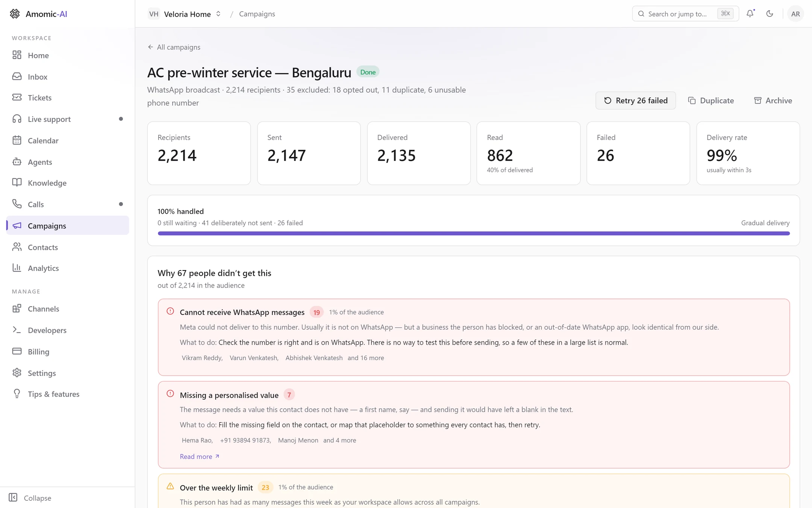This screenshot has height=508, width=812.
Task: Open Agents bot item
Action: click(x=68, y=162)
